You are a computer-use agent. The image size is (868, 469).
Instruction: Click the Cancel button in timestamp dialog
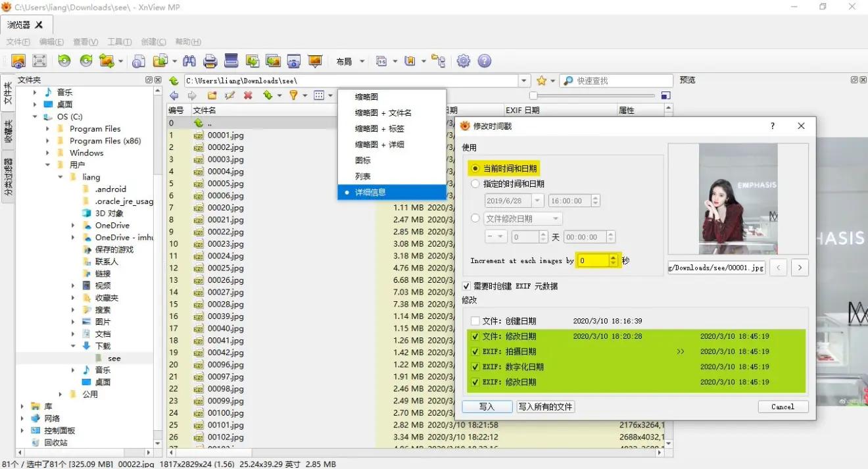[783, 407]
